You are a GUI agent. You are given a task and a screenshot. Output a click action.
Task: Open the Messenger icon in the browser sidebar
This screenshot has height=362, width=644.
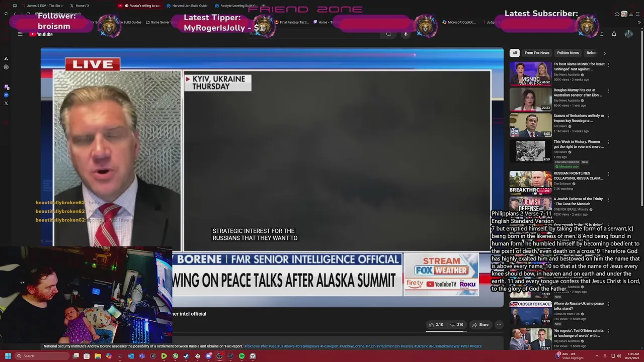pos(6,95)
